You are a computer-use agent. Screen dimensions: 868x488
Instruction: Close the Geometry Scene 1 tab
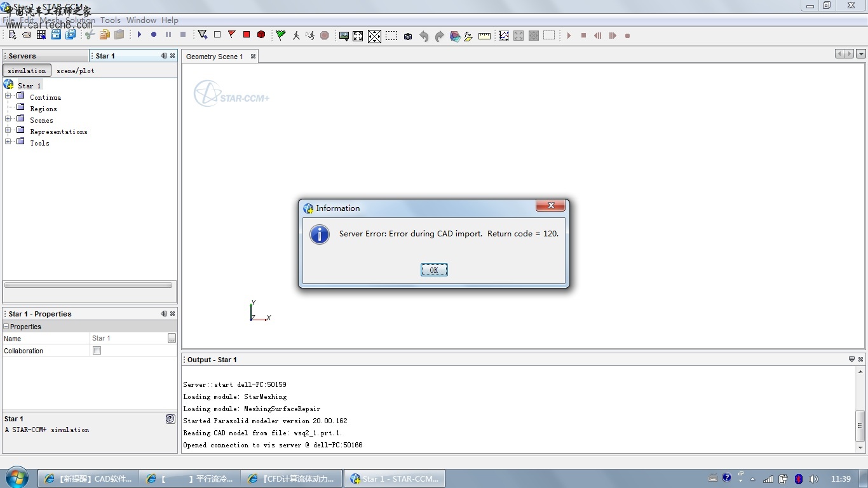253,57
